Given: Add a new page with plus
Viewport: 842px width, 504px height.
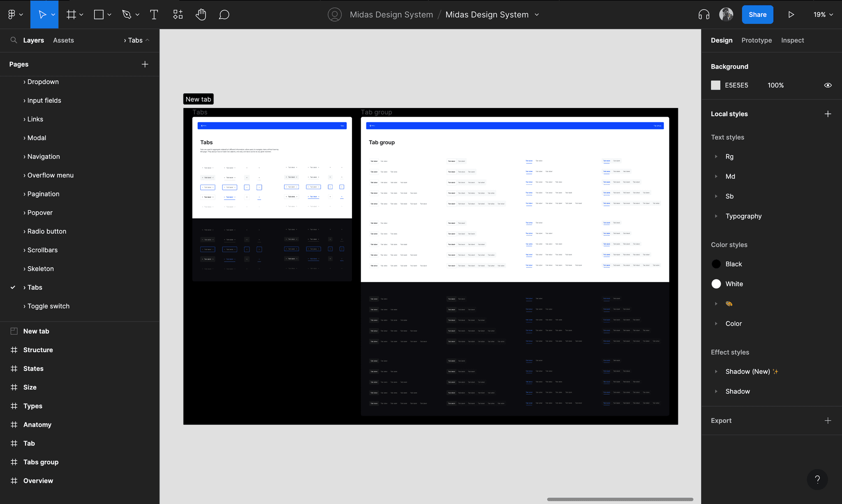Looking at the screenshot, I should point(145,64).
